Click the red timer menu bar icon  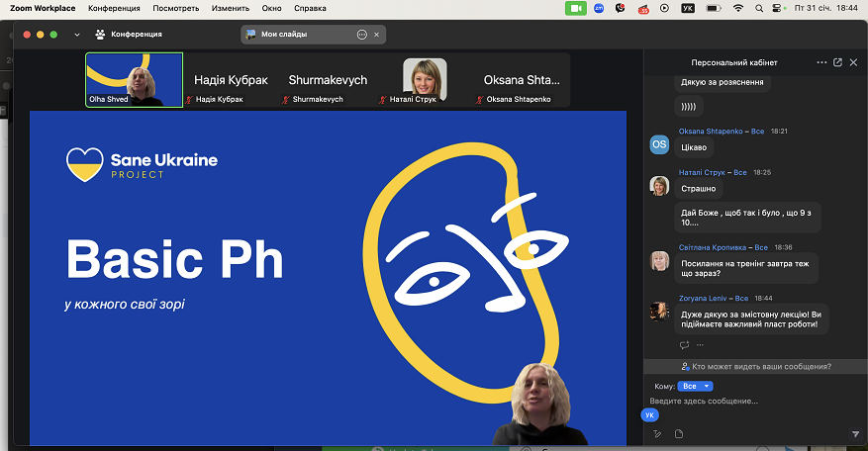(643, 9)
